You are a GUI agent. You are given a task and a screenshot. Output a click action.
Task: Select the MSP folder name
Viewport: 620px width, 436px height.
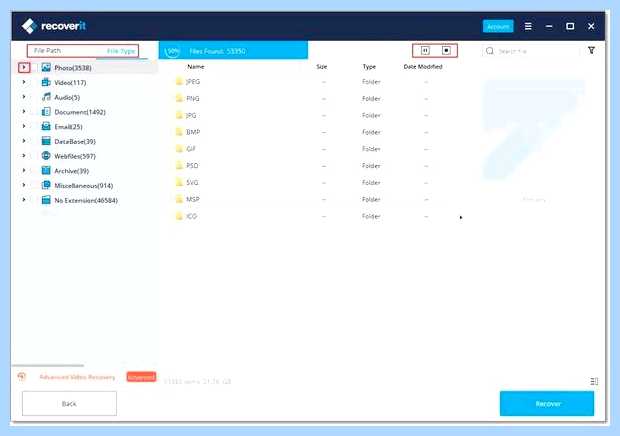click(x=193, y=199)
